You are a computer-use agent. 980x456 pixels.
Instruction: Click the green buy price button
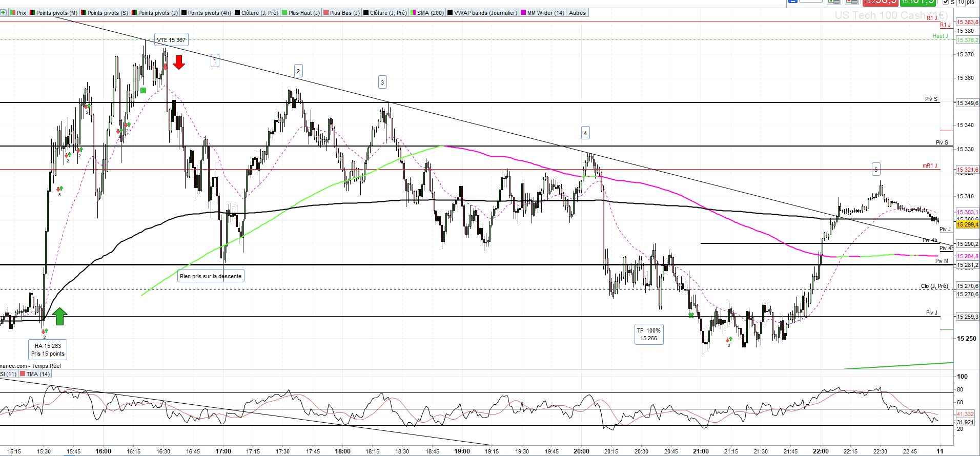tap(919, 2)
